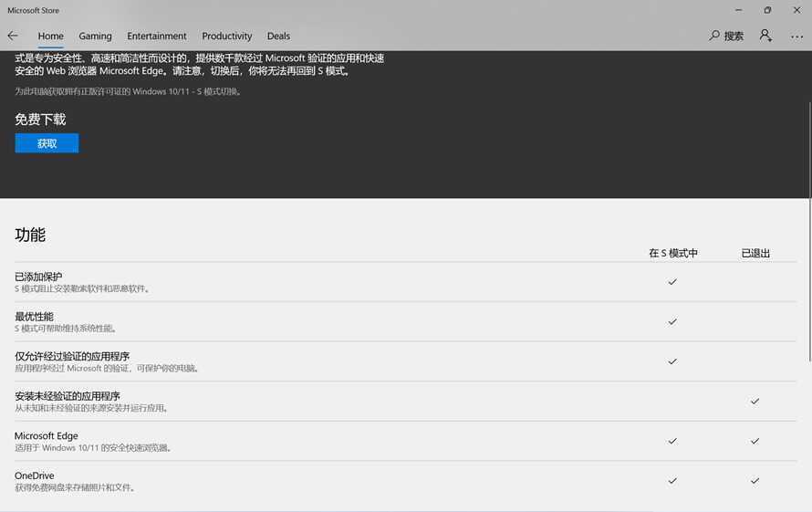Open the Home tab
This screenshot has width=812, height=512.
51,37
